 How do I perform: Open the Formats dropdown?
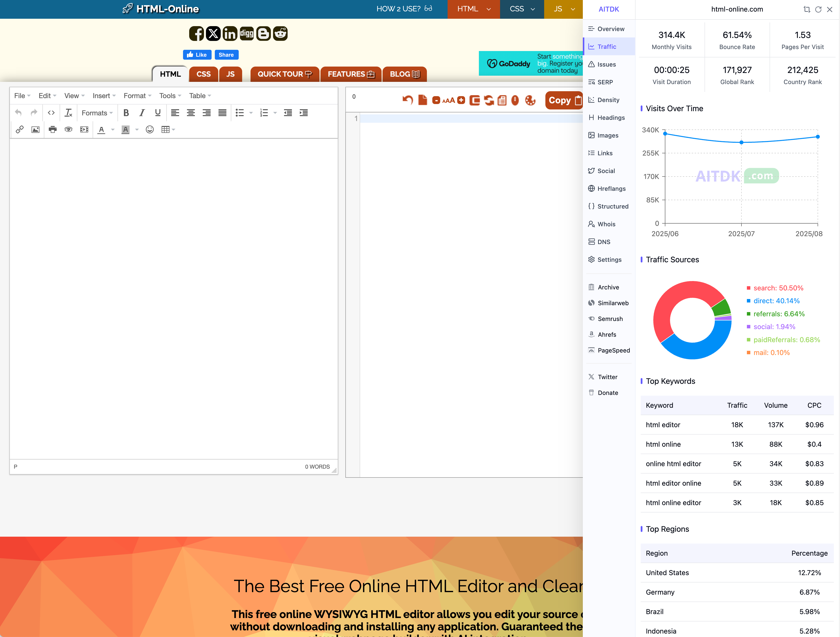[x=97, y=113]
